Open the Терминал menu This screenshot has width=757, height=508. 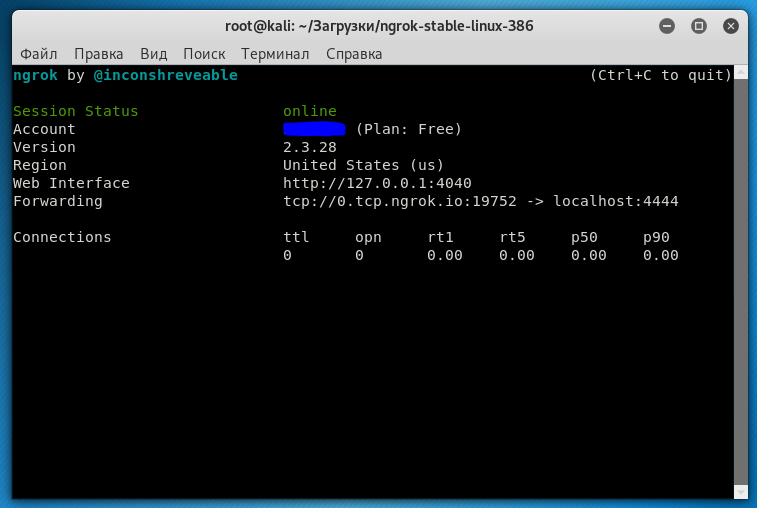[276, 54]
